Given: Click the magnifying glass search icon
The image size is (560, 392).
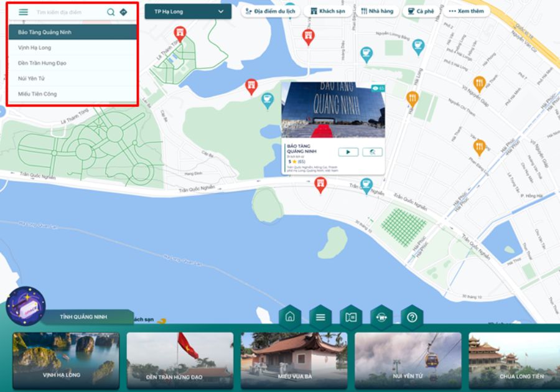Looking at the screenshot, I should [111, 11].
